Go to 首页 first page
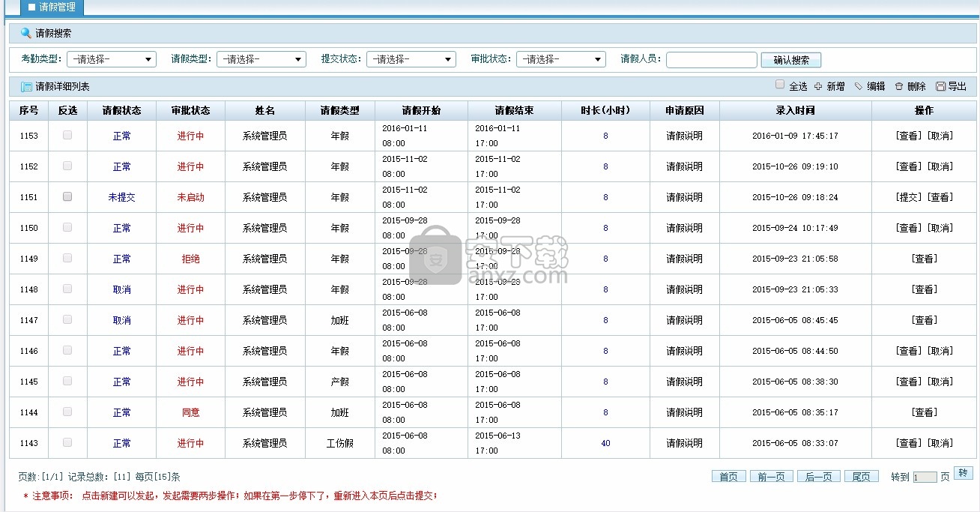Screen dimensions: 980x512 (x=728, y=477)
